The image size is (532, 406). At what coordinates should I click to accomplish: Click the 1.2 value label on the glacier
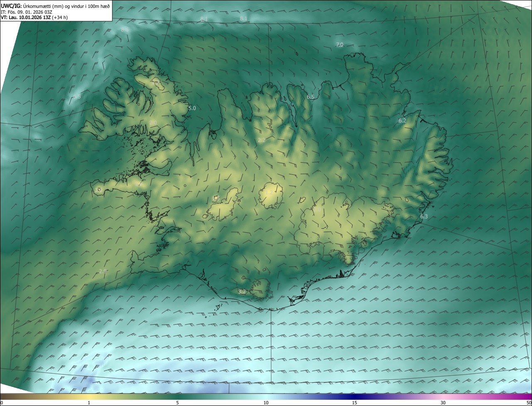[x=269, y=192]
